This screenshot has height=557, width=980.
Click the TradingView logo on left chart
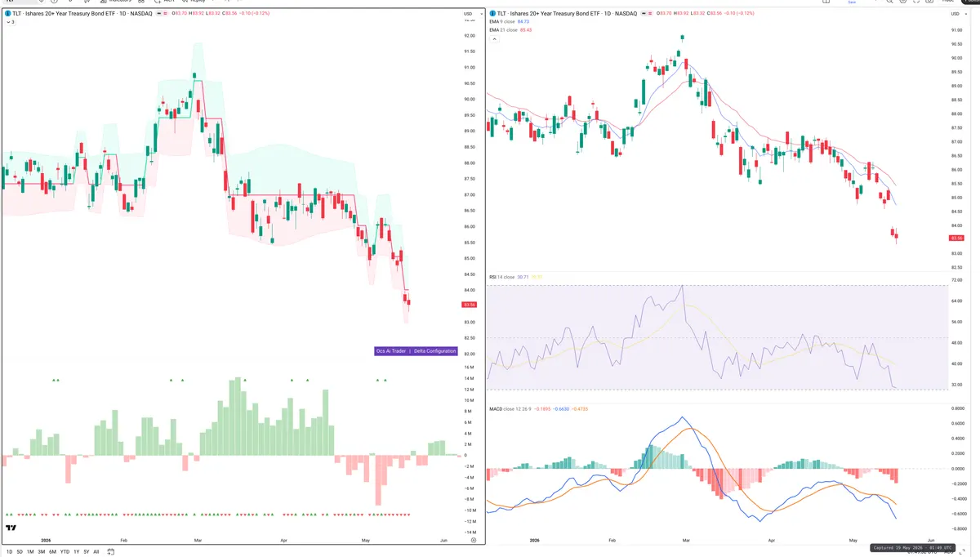(11, 528)
